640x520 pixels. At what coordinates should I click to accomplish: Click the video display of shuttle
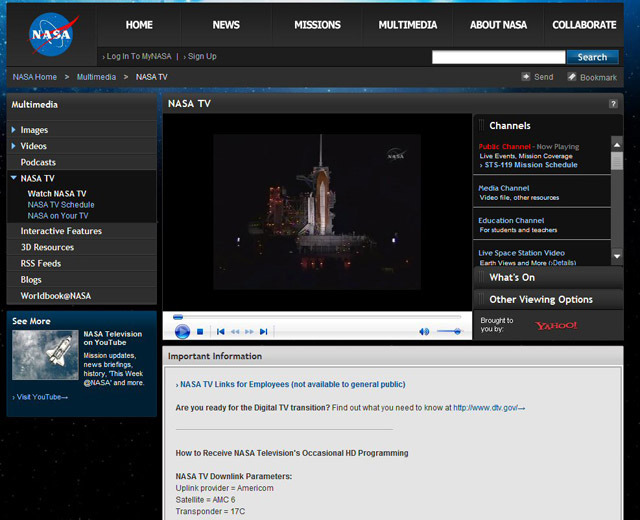[x=317, y=212]
